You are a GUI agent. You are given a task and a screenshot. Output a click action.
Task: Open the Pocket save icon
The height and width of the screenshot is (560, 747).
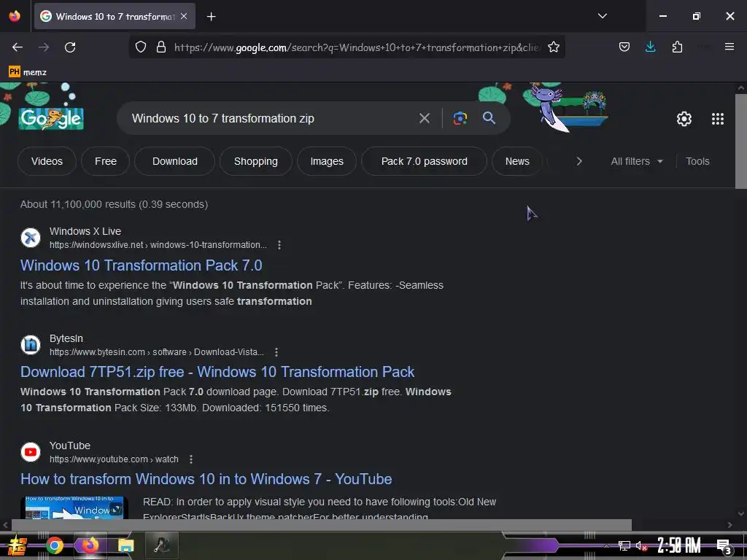coord(624,47)
